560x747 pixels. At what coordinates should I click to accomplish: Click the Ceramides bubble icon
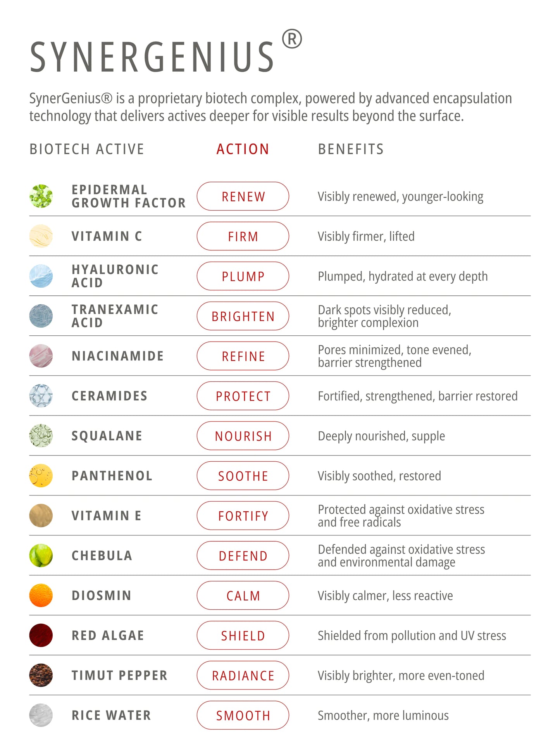41,396
